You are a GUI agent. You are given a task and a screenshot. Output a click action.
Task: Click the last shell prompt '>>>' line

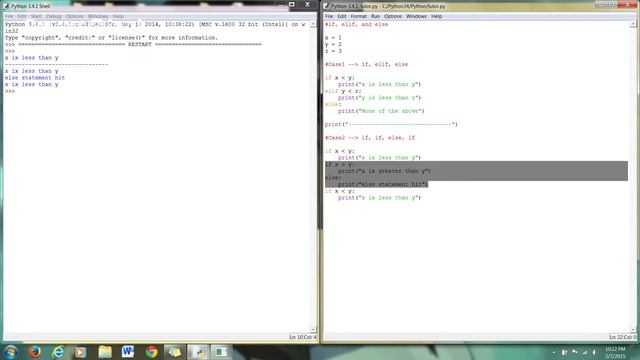pos(10,91)
